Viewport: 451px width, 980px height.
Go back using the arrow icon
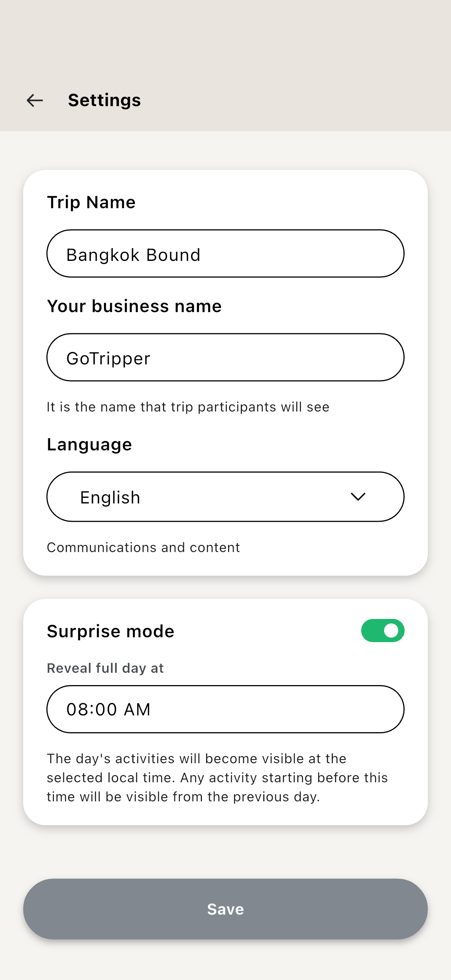(x=35, y=101)
